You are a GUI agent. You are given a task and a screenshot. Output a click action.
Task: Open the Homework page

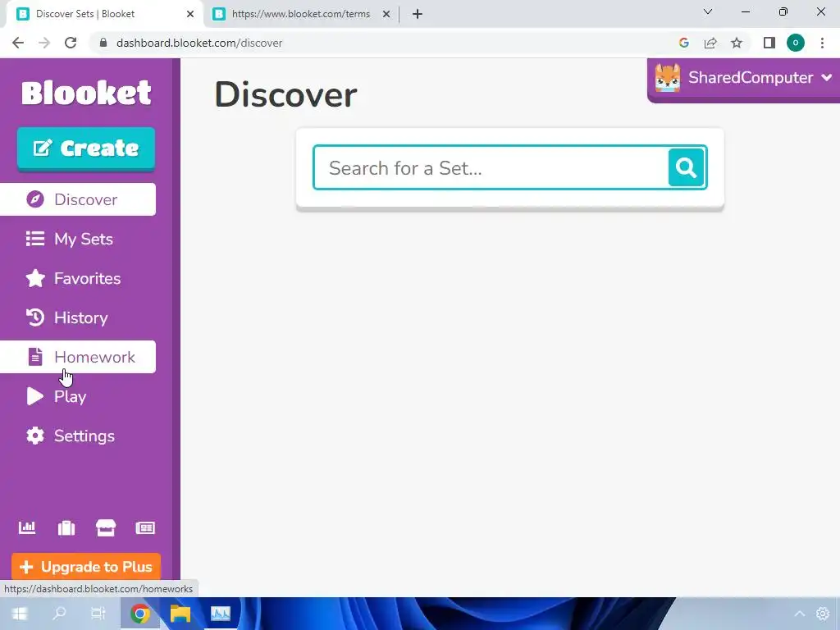click(78, 357)
